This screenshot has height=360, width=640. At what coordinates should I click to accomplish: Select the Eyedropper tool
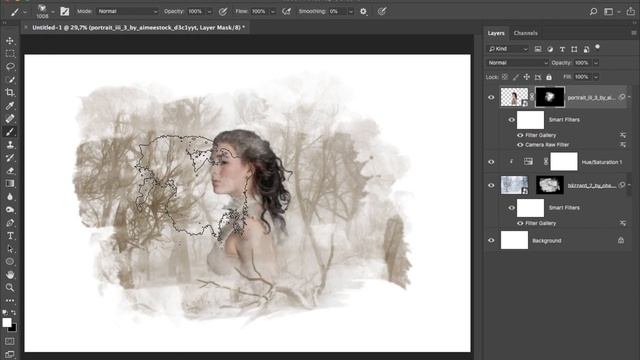10,106
